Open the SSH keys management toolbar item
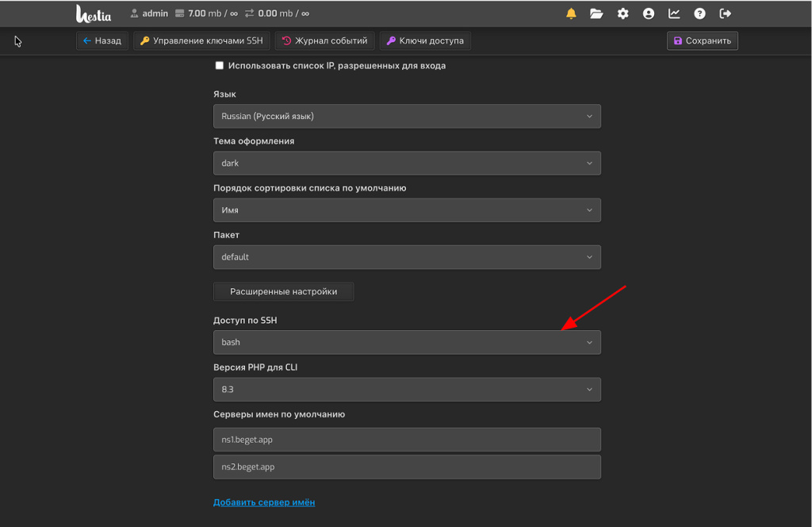 pyautogui.click(x=201, y=40)
